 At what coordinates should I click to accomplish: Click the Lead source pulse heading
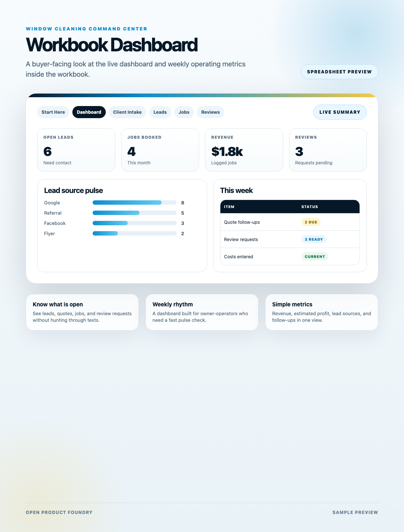click(x=73, y=190)
